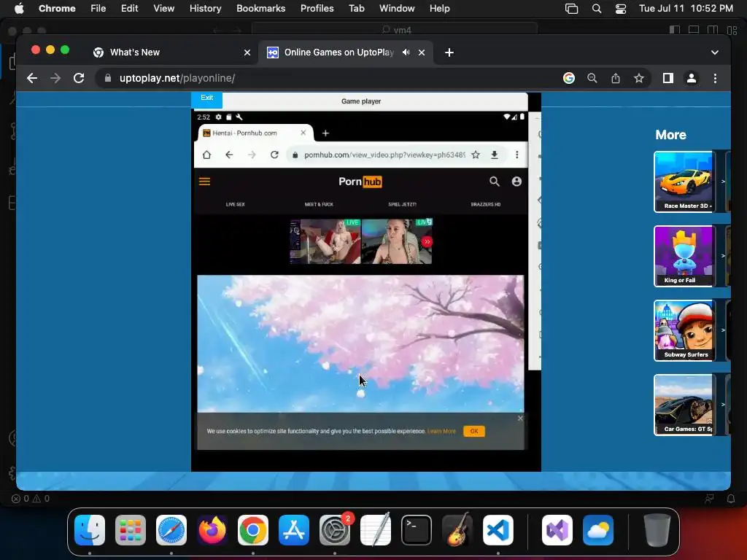The image size is (747, 560).
Task: Launch Finder from the Dock
Action: click(x=90, y=529)
